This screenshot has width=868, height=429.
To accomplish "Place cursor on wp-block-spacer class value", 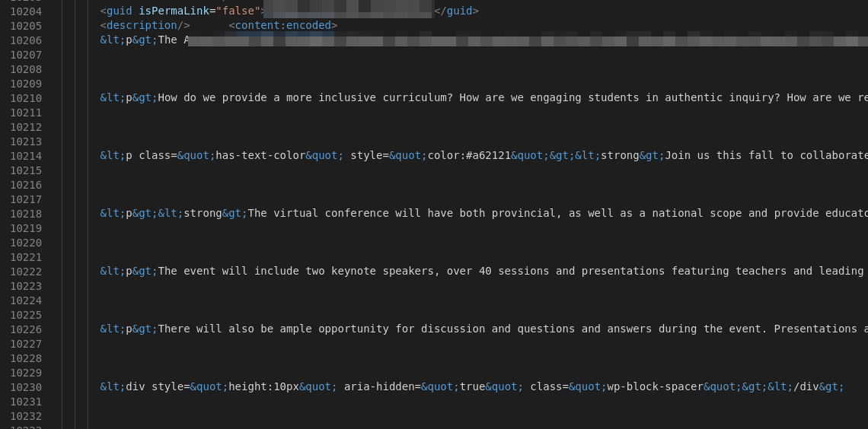I will [x=655, y=386].
